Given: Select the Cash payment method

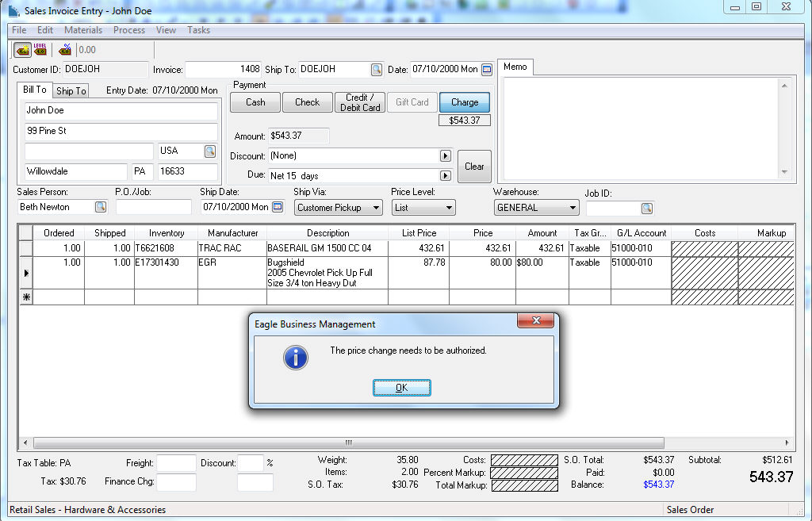Looking at the screenshot, I should (x=255, y=102).
